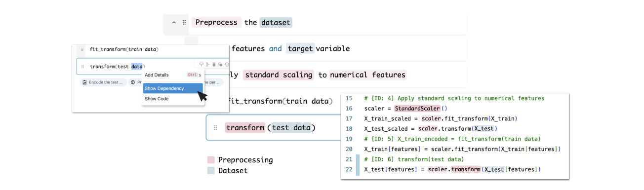Collapse the Preprocess the dataset block
644x190 pixels.
tap(174, 22)
